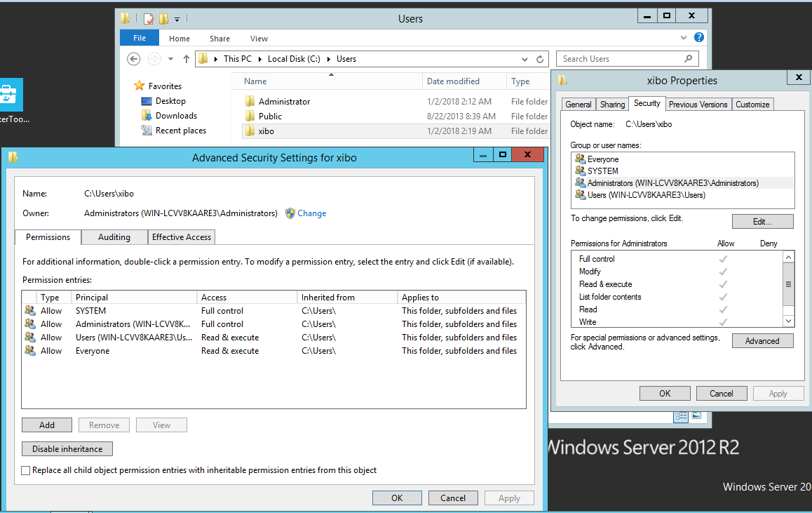Navigate up one level with the up-arrow icon
The width and height of the screenshot is (812, 513).
(187, 59)
